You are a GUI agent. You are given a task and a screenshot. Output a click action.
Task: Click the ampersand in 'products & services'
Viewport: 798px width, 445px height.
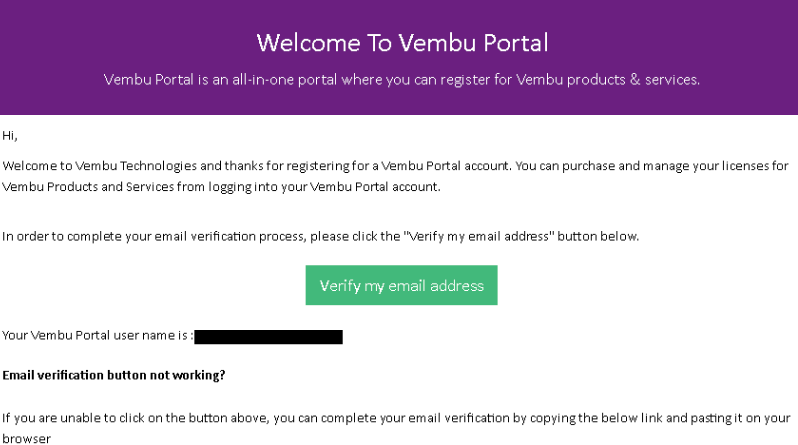(x=635, y=80)
